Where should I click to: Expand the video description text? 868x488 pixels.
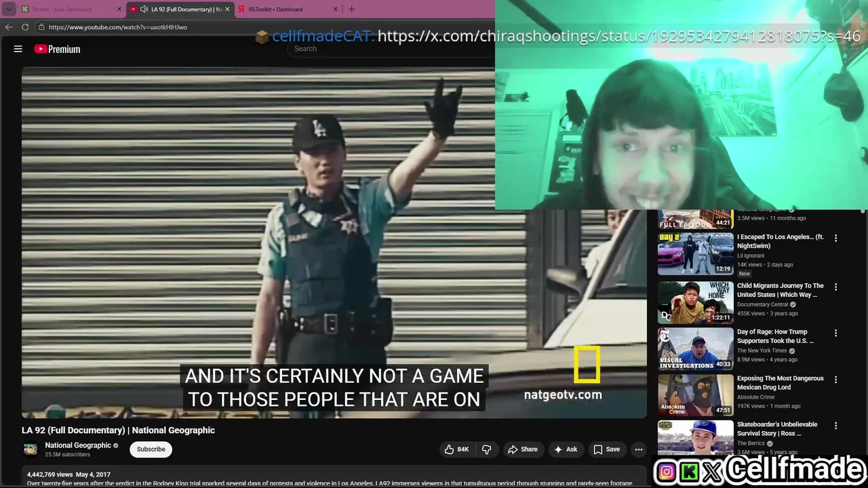pos(330,483)
